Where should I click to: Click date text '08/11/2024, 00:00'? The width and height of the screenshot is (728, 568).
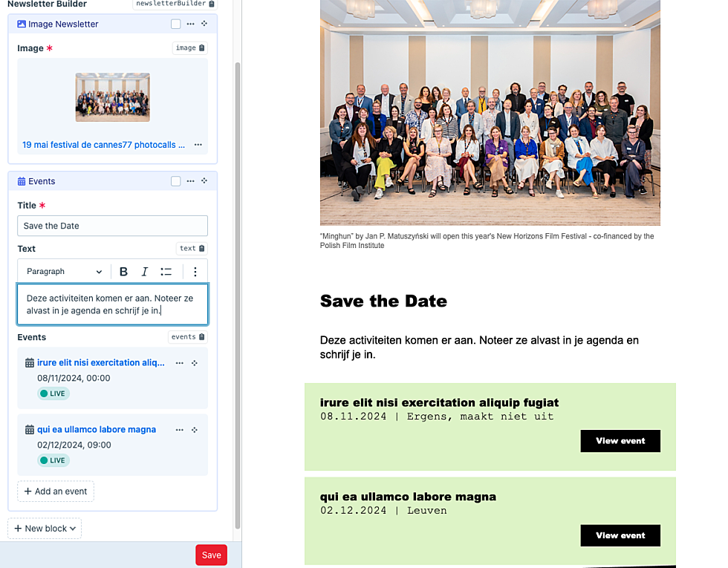click(74, 378)
